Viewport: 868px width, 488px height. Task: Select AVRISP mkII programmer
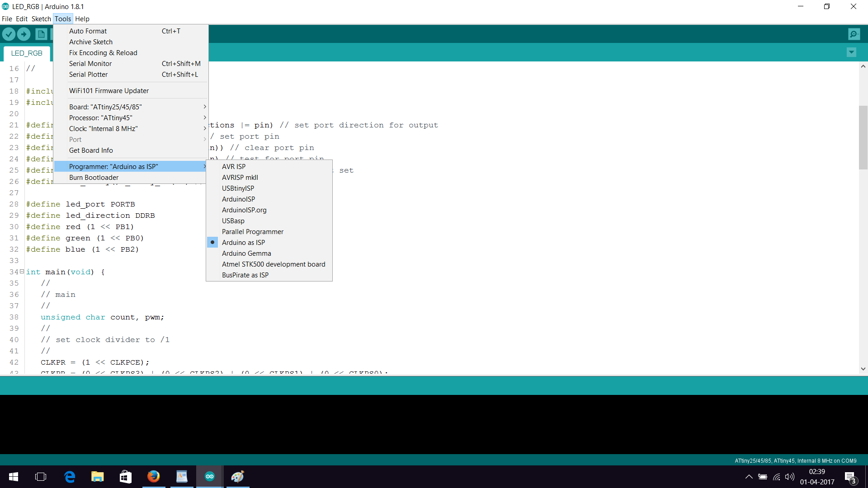[269, 178]
